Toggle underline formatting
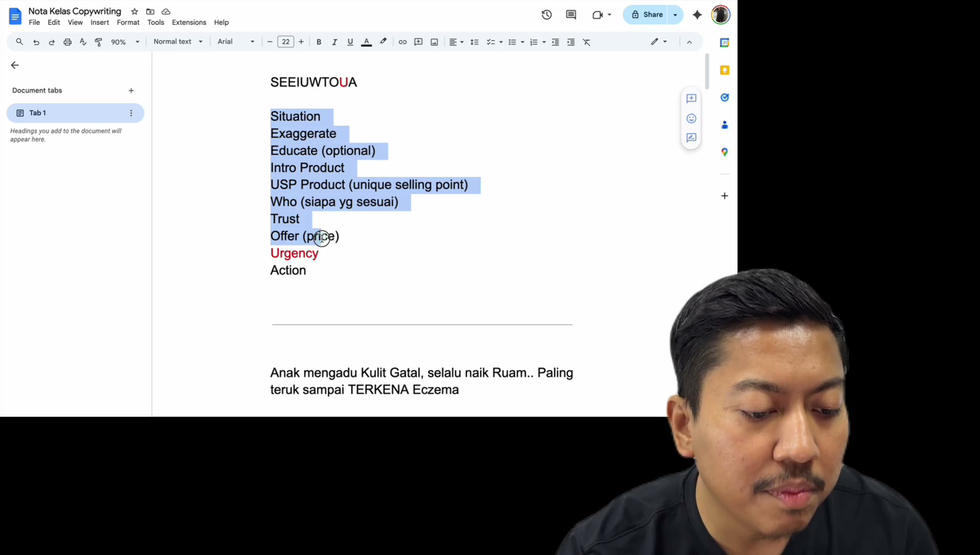Image resolution: width=980 pixels, height=555 pixels. pyautogui.click(x=350, y=42)
